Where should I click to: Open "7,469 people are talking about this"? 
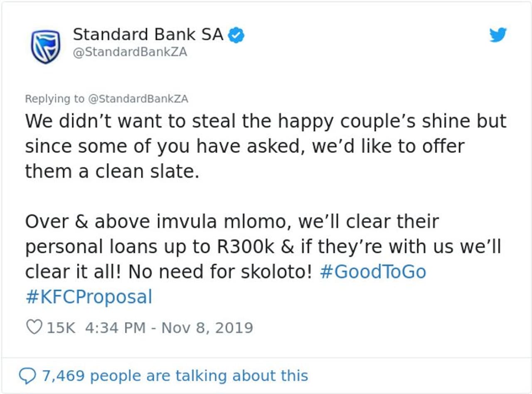coord(175,376)
